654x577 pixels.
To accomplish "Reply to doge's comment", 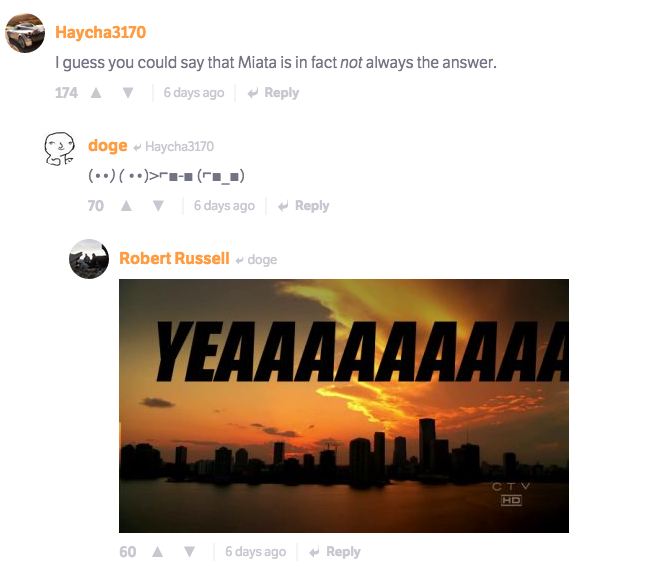I will (304, 206).
